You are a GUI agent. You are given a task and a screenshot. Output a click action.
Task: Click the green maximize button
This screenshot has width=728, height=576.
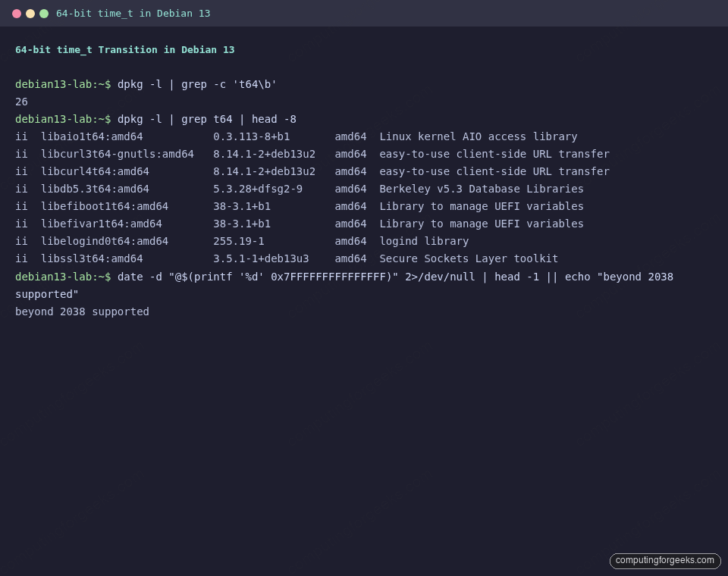[42, 13]
